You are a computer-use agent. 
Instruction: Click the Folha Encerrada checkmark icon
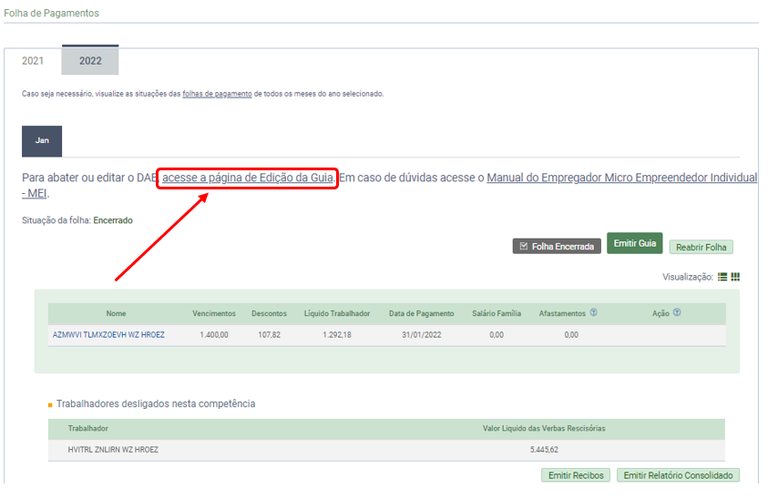(x=523, y=246)
